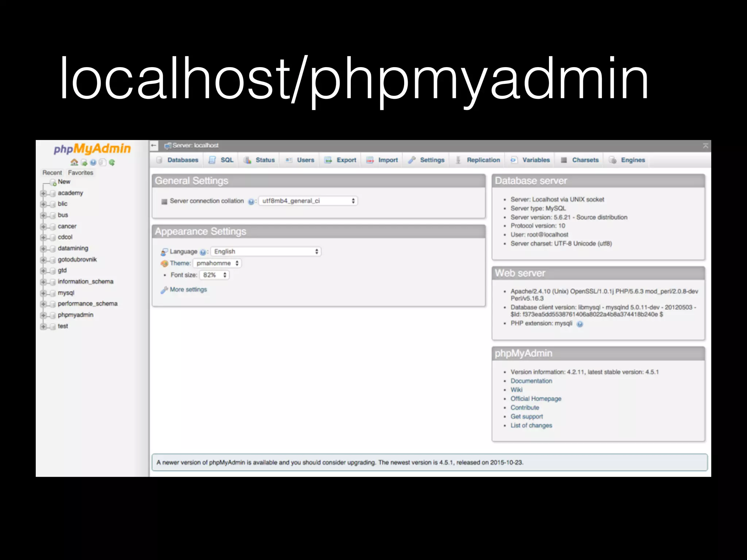This screenshot has height=560, width=747.
Task: Click the Variables tab icon
Action: coord(514,160)
